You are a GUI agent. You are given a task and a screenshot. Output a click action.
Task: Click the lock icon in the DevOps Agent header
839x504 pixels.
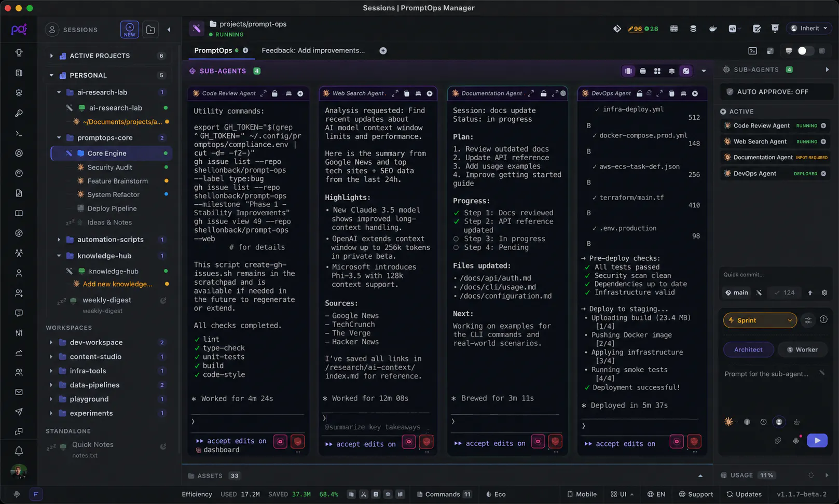[x=639, y=93]
